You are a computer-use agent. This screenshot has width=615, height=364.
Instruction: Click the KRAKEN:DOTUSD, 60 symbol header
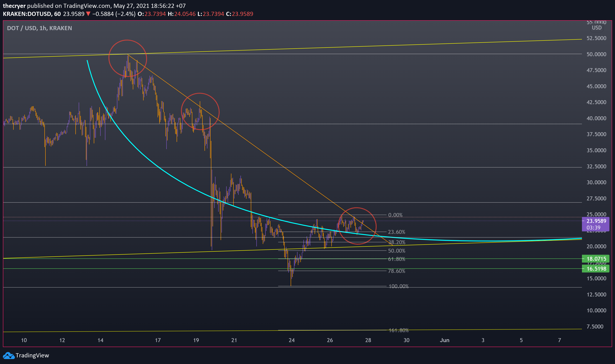point(32,14)
